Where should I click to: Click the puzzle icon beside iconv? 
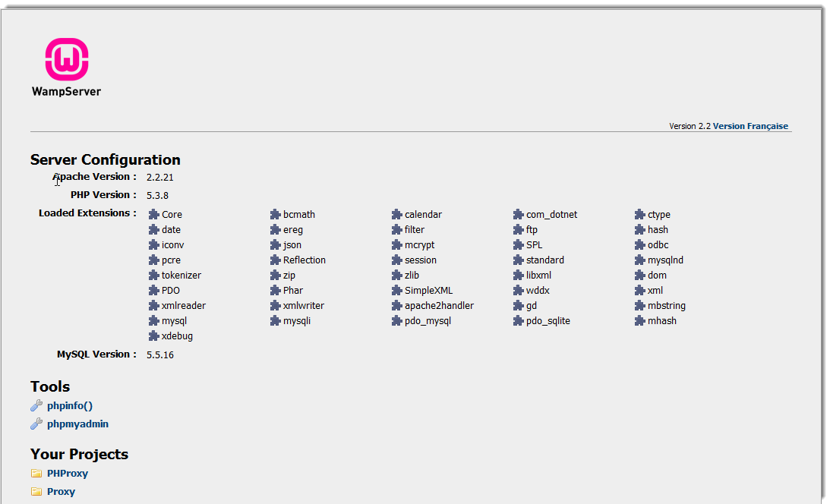click(153, 245)
